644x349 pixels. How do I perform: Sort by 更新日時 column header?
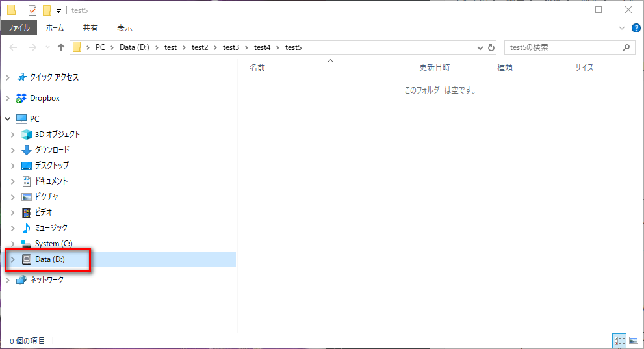tap(435, 68)
